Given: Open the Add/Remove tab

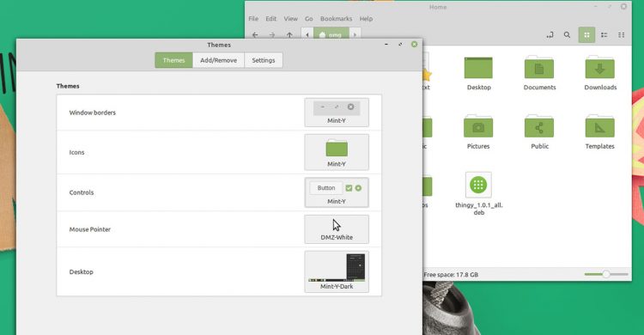Looking at the screenshot, I should pos(218,60).
